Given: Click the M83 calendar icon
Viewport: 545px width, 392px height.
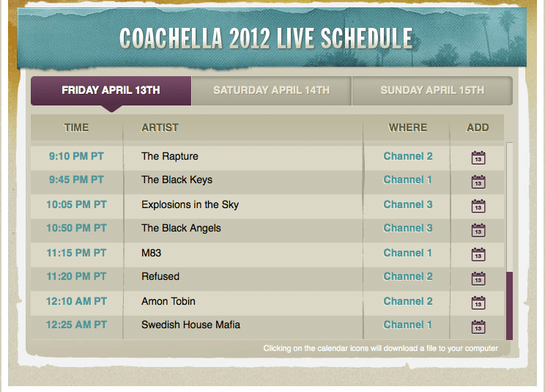Looking at the screenshot, I should 478,254.
